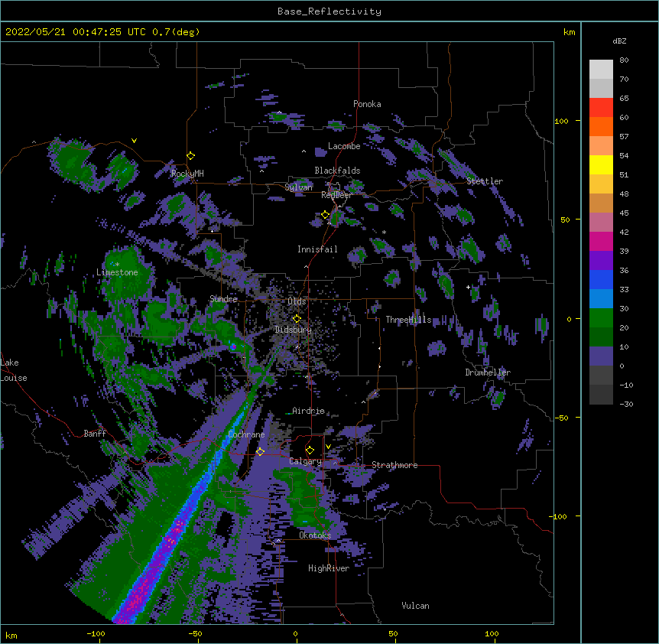Viewport: 659px width, 644px height.
Task: Click the -30 value on the dBZ legend
Action: pos(626,405)
